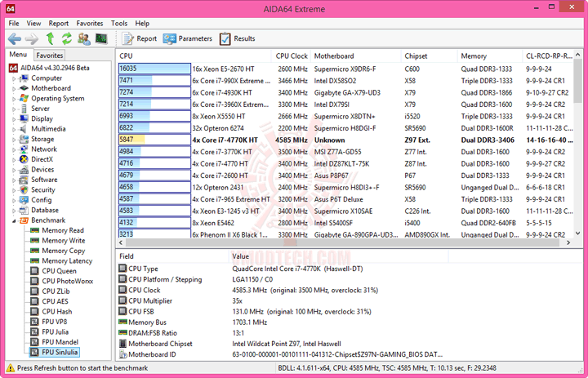Open the users icon in toolbar
The image size is (588, 378).
tap(84, 38)
